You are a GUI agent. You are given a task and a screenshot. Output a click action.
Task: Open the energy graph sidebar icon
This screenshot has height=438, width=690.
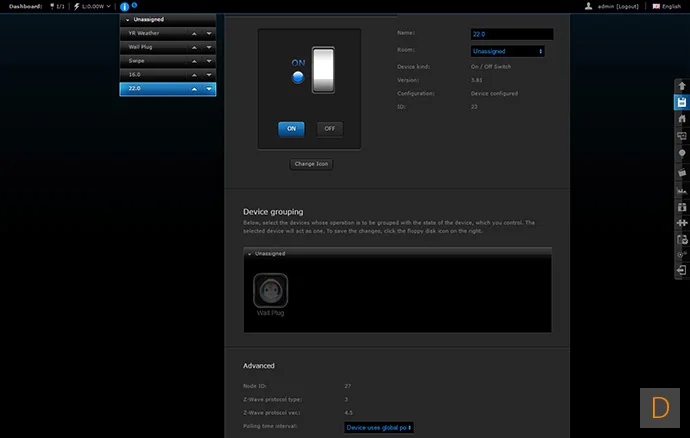pos(682,190)
